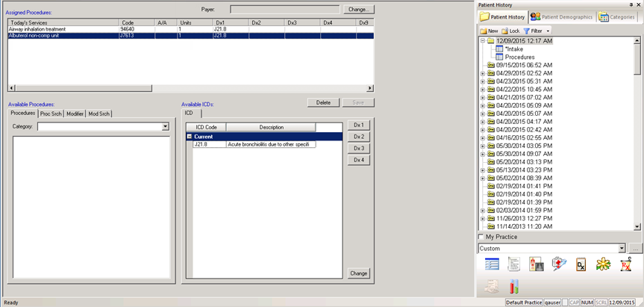The width and height of the screenshot is (644, 307).
Task: Click the pin icon on Patient History panel
Action: pos(631,5)
